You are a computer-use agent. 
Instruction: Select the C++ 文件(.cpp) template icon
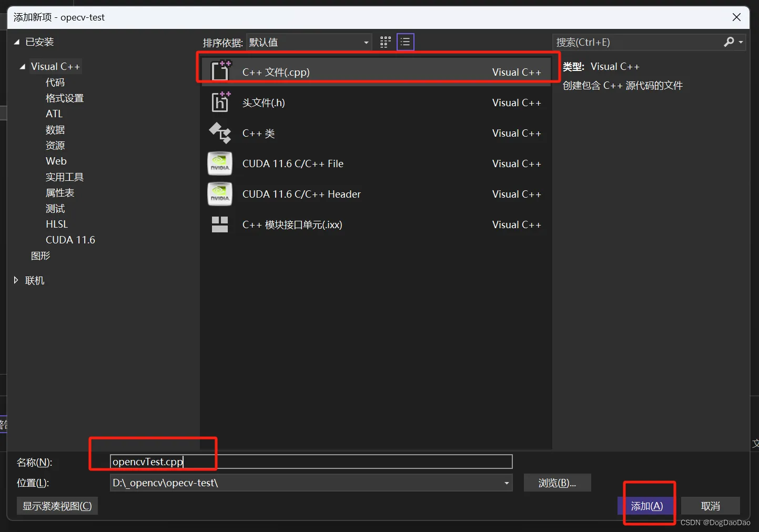tap(220, 71)
